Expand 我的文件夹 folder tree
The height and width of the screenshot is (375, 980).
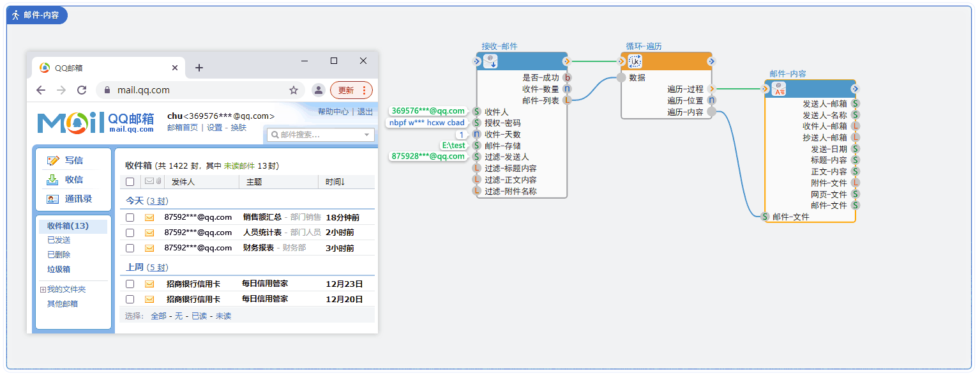click(x=43, y=289)
